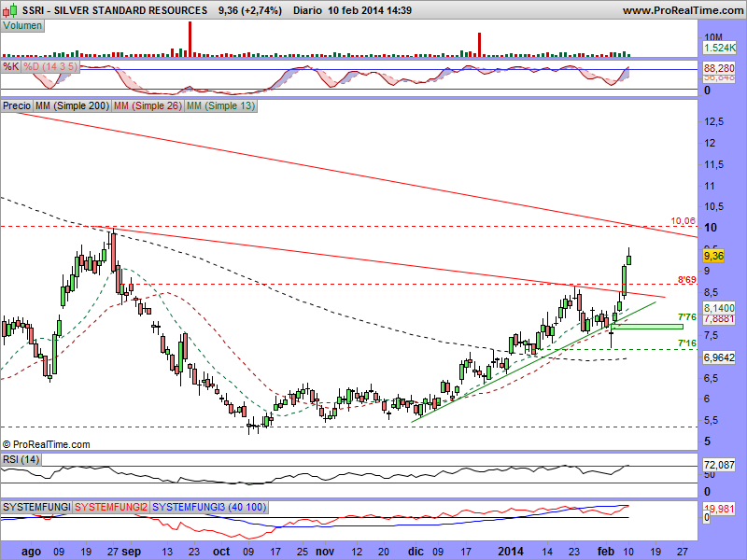Screen dimensions: 747x560
Task: Click the 2014 label on date axis
Action: (x=511, y=552)
